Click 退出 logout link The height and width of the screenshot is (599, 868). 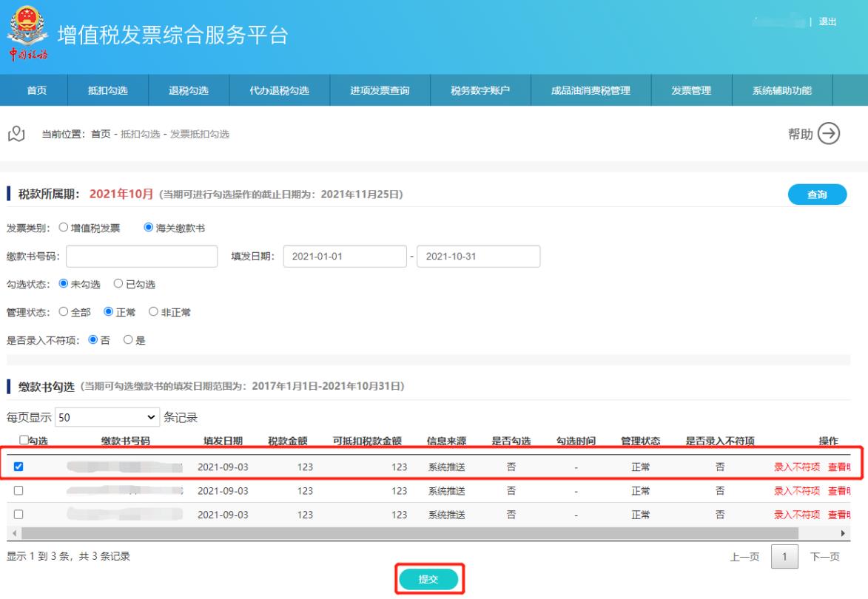point(827,21)
